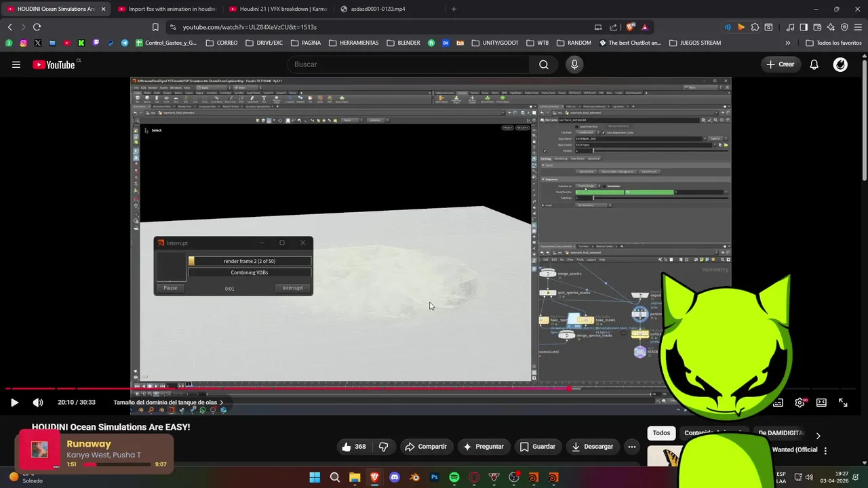Select the Todos filter chip
Screen dimensions: 868x488
point(661,433)
